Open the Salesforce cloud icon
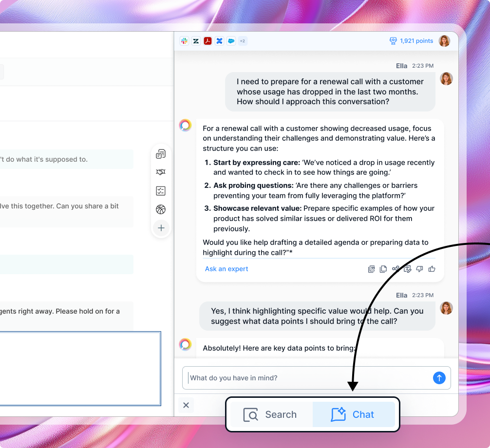This screenshot has width=490, height=448. [x=231, y=41]
